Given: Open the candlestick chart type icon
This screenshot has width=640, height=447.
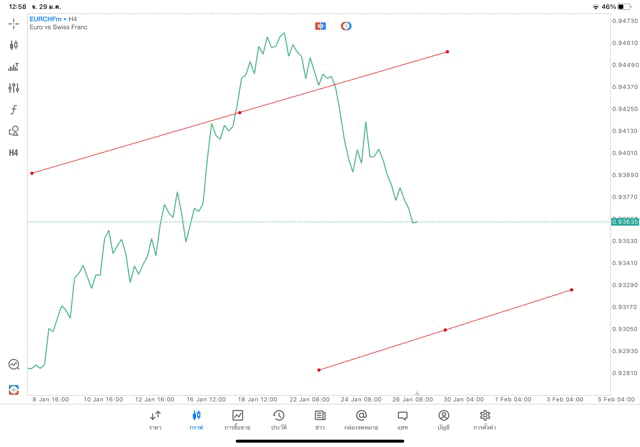Looking at the screenshot, I should point(13,45).
